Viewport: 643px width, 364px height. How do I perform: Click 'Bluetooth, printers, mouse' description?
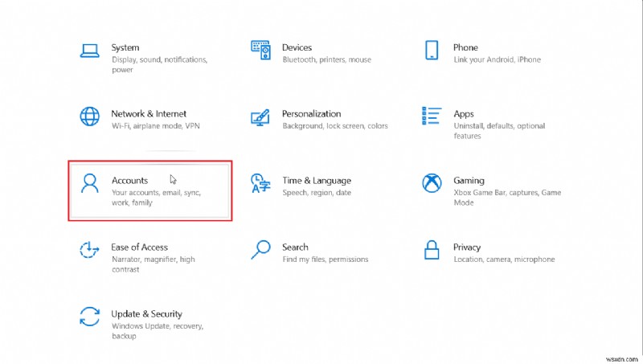pos(327,59)
